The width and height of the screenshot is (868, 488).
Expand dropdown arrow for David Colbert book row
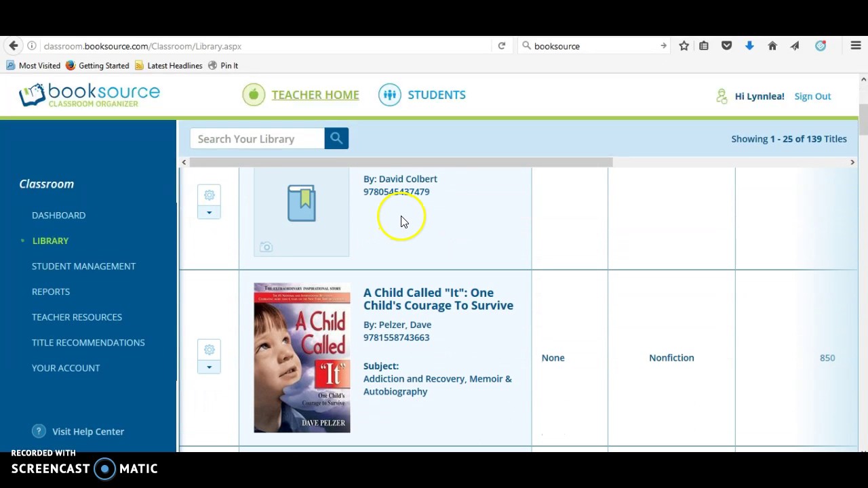[209, 212]
